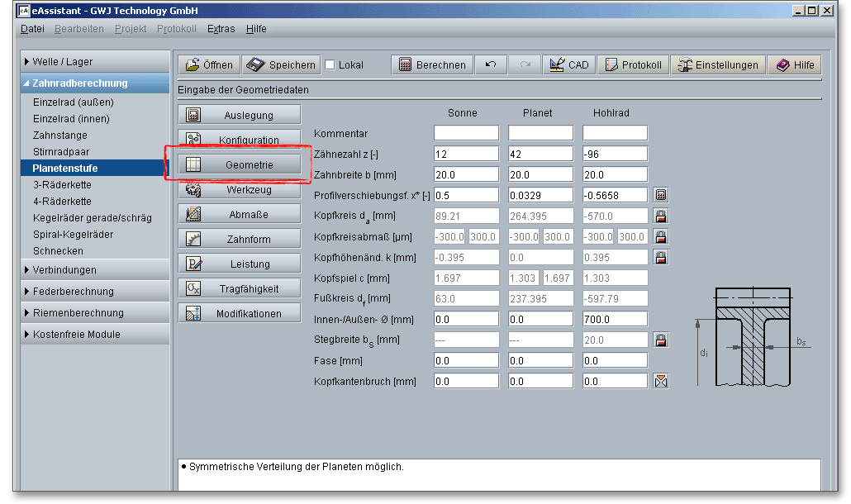851x504 pixels.
Task: Unlock the Kopfkreis da row
Action: 660,216
